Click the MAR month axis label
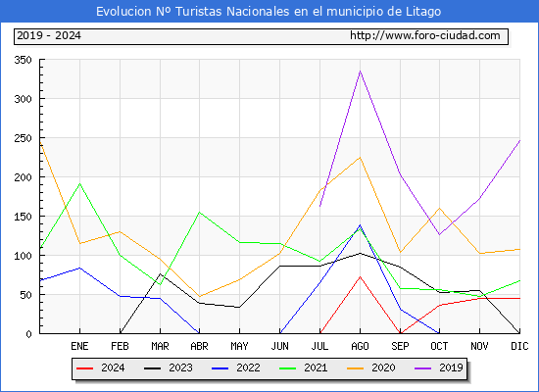Screen dimensions: 539x392 click(160, 346)
